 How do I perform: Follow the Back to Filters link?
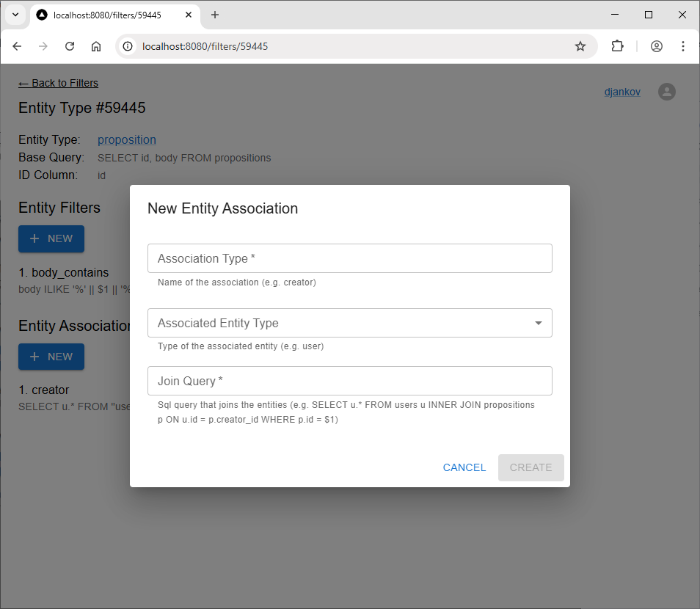58,83
